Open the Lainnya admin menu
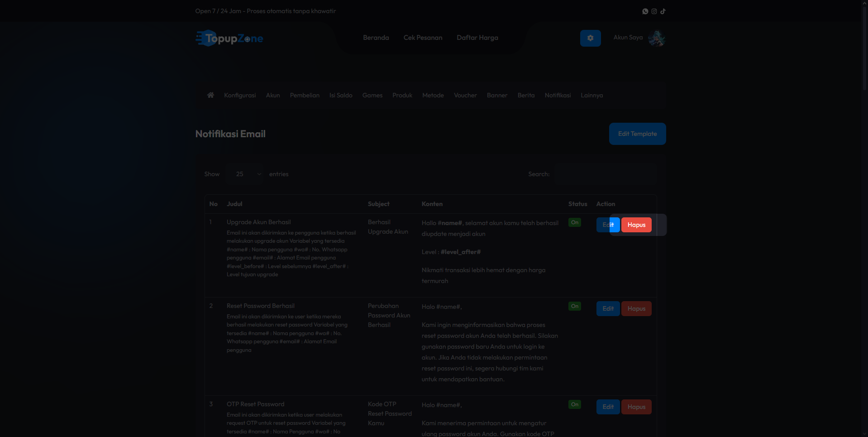Image resolution: width=868 pixels, height=437 pixels. click(592, 95)
